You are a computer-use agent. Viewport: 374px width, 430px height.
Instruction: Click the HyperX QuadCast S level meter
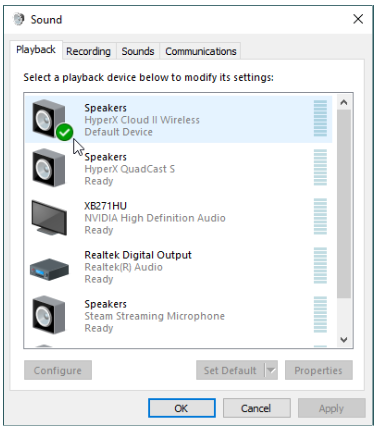320,167
